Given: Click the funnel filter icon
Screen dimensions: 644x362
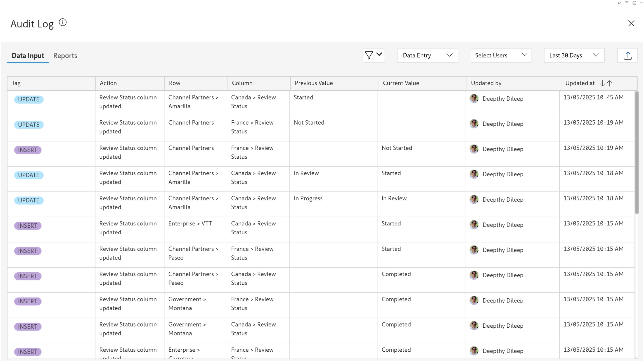Looking at the screenshot, I should (369, 55).
